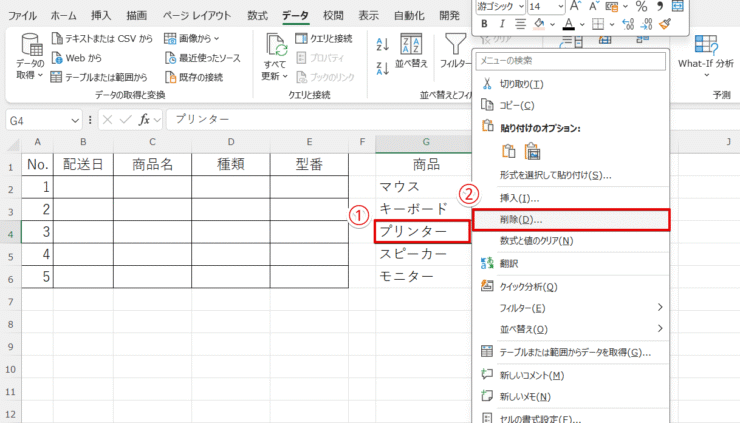This screenshot has width=740, height=423.
Task: Choose 新しいコメント(M) in context menu
Action: coord(571,375)
